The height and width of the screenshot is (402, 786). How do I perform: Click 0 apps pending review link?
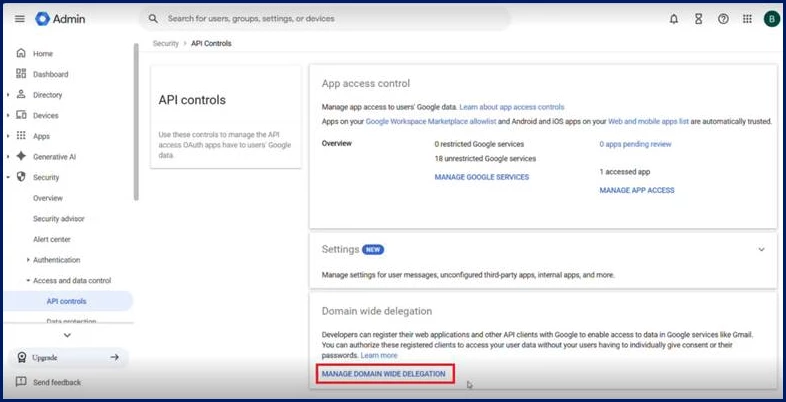click(635, 144)
